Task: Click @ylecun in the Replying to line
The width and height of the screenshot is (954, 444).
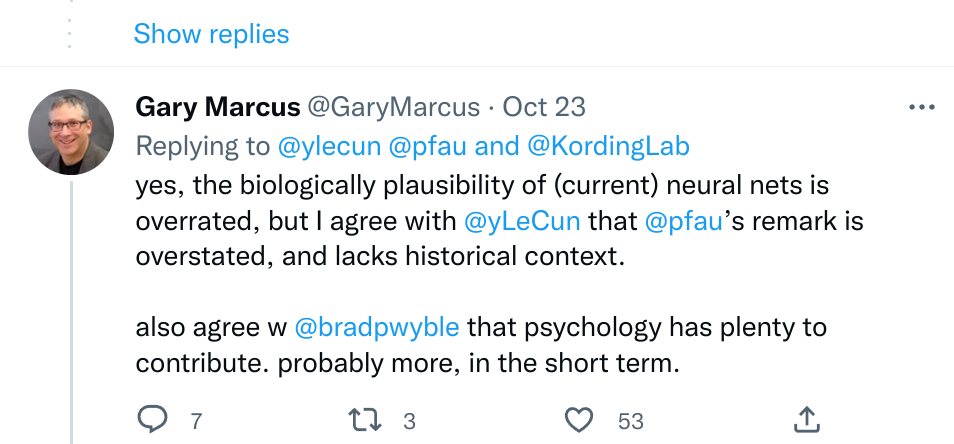Action: click(330, 146)
